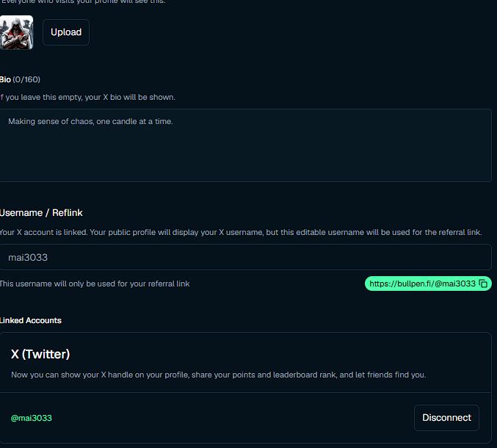Disconnect the X (Twitter) account
The image size is (497, 448).
pyautogui.click(x=446, y=418)
